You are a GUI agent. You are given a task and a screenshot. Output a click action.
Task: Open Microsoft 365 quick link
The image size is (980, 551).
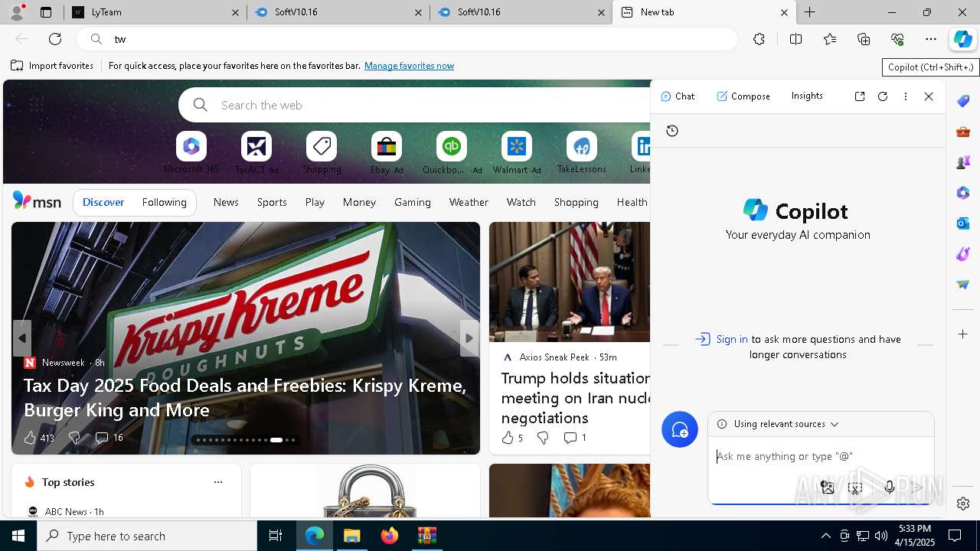[191, 153]
